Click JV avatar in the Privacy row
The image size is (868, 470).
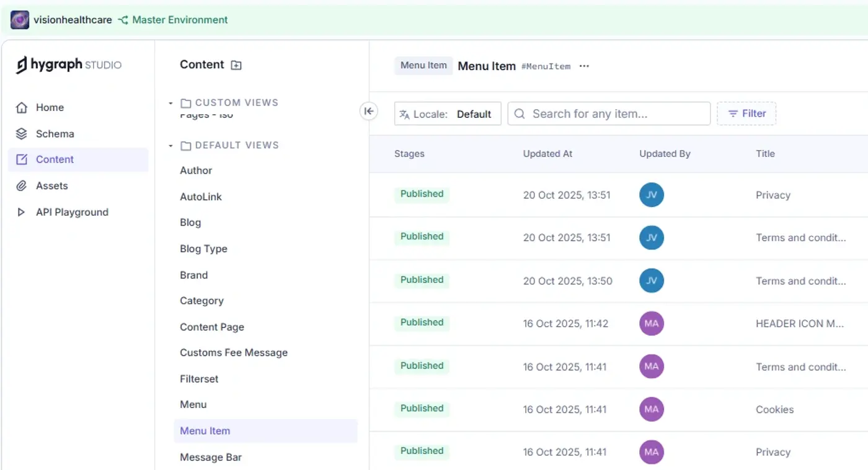(652, 195)
